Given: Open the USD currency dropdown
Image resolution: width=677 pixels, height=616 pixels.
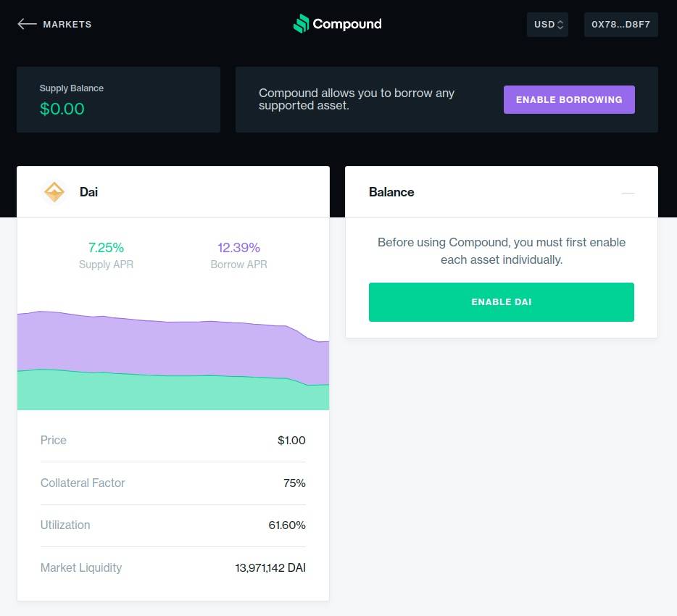Looking at the screenshot, I should click(547, 25).
